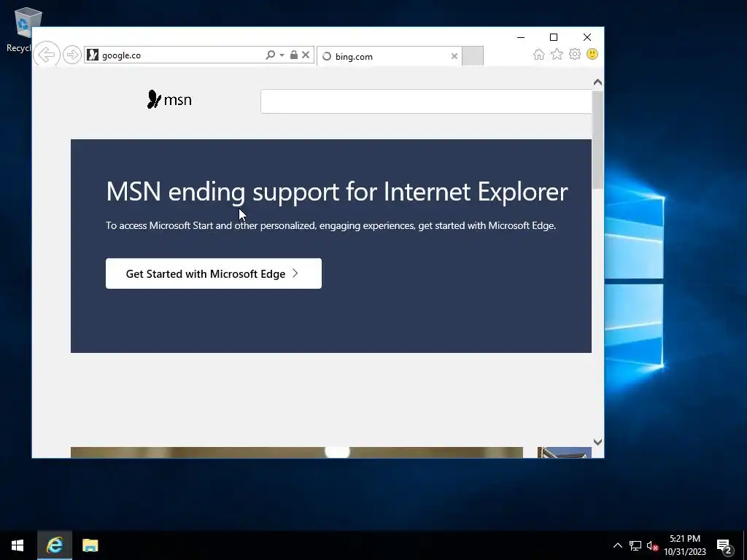
Task: Click the scrollbar down arrow
Action: point(598,443)
